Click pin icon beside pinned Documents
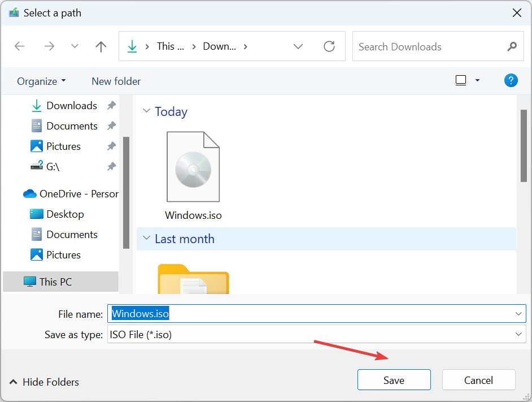This screenshot has width=532, height=402. (112, 126)
